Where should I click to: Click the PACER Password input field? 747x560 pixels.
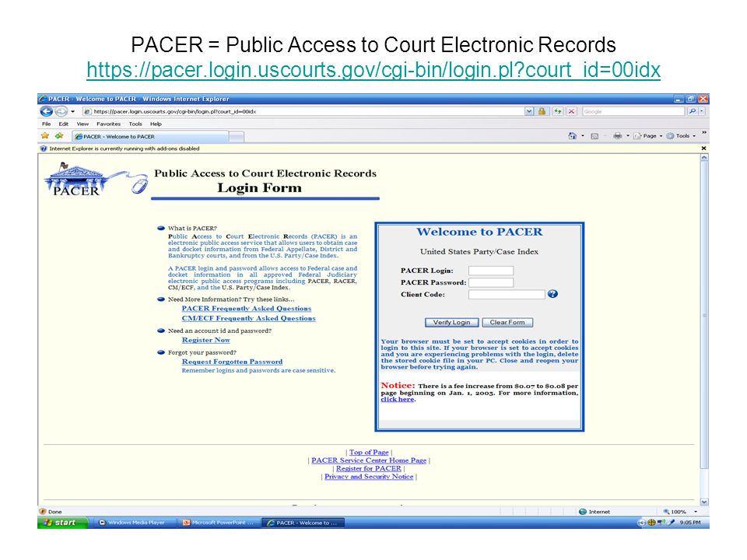(x=491, y=282)
